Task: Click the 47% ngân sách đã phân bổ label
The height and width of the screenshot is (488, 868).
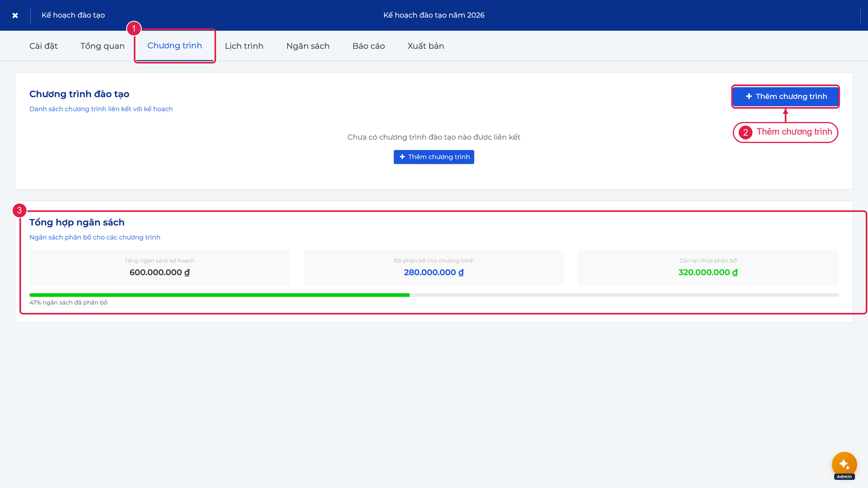Action: tap(68, 303)
